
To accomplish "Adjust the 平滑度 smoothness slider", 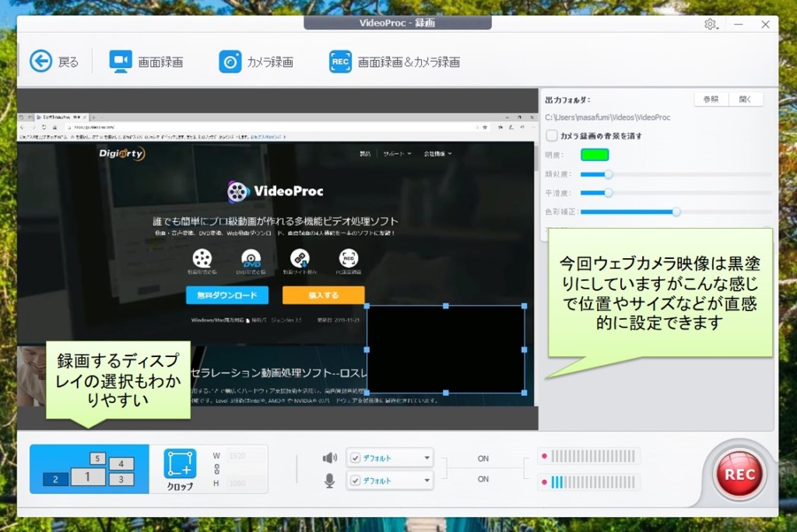I will [608, 193].
